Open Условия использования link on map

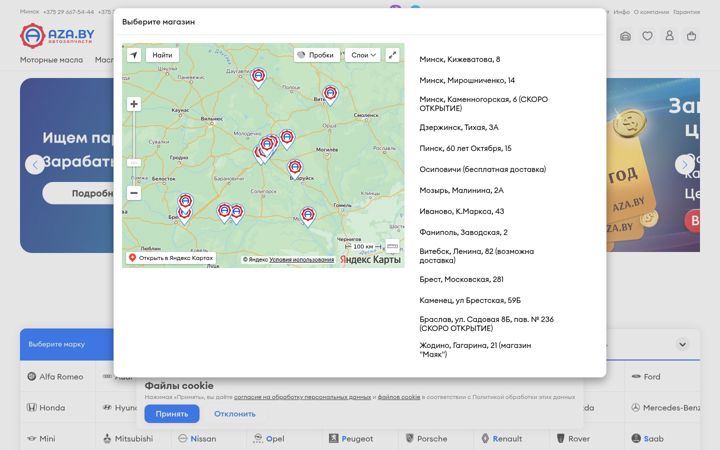tap(302, 259)
